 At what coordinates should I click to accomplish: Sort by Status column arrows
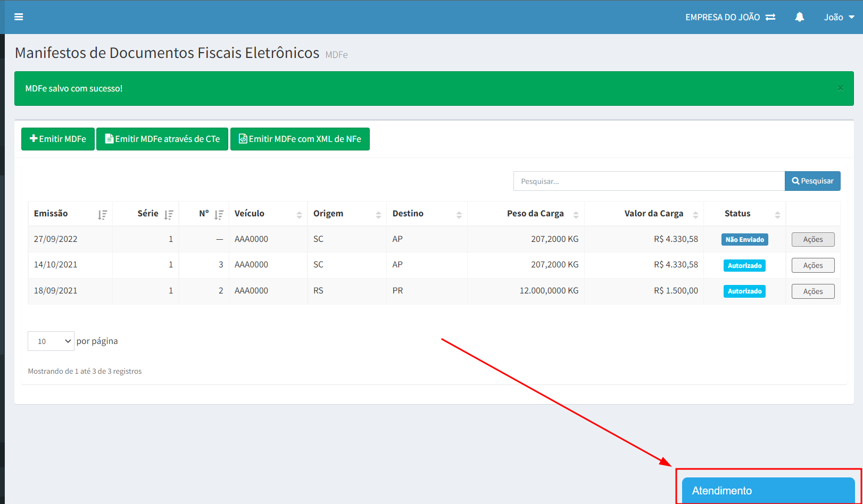point(777,215)
